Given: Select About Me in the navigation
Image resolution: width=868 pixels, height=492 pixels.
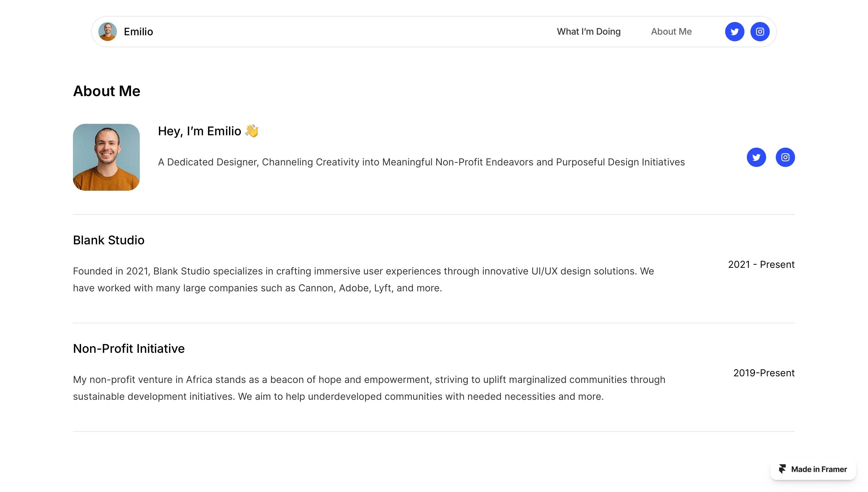Looking at the screenshot, I should tap(671, 31).
